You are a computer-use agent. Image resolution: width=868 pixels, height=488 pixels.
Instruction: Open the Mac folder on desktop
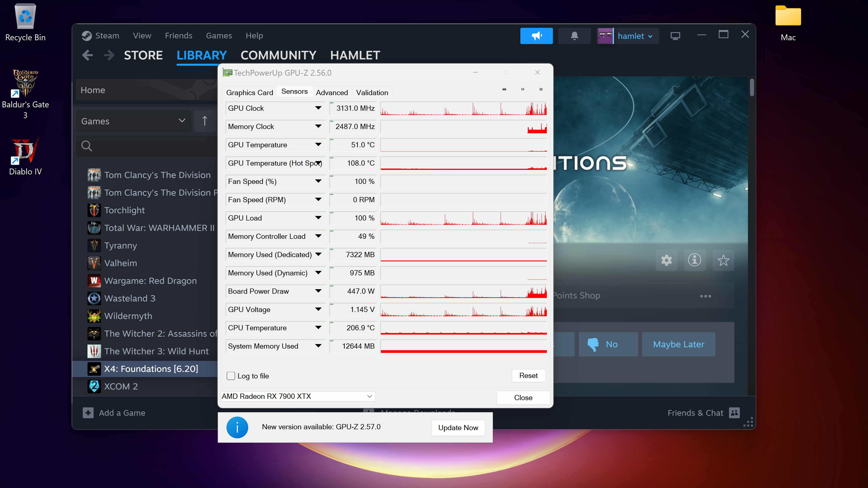coord(788,23)
